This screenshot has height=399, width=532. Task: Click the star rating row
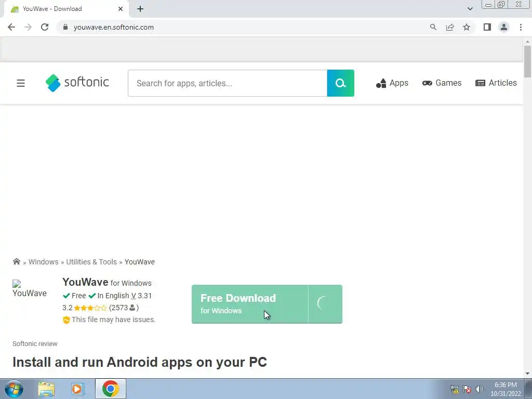90,308
